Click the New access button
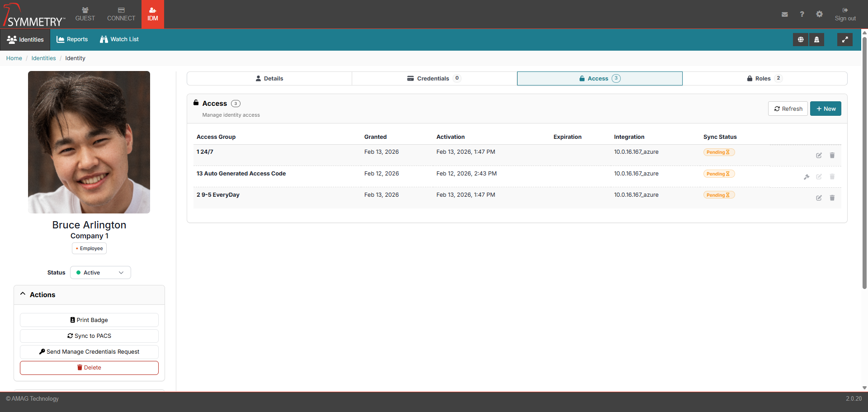Image resolution: width=868 pixels, height=412 pixels. coord(826,109)
